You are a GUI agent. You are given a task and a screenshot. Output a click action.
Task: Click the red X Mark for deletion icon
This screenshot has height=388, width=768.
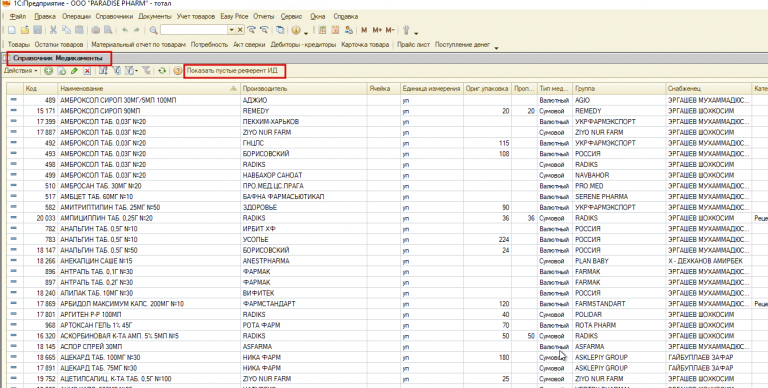point(87,71)
